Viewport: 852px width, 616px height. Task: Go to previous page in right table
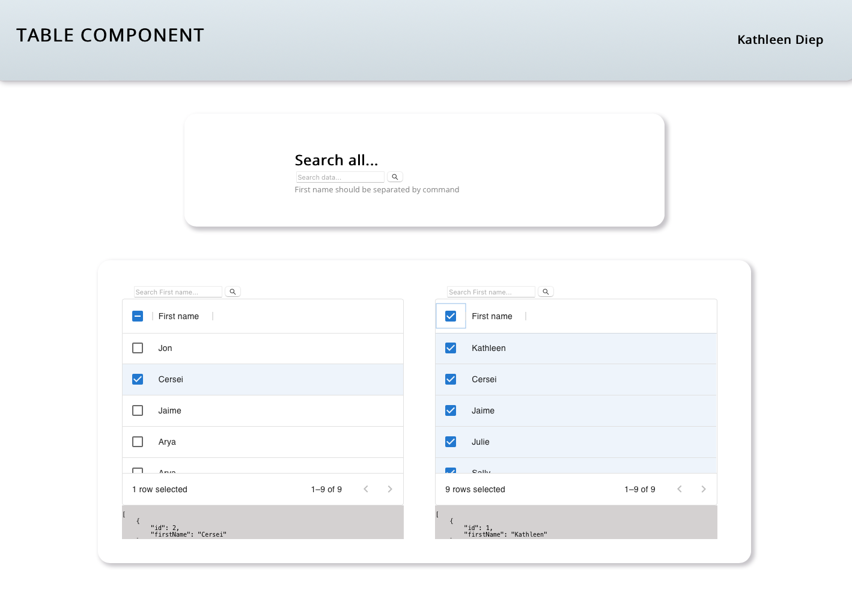(x=680, y=489)
